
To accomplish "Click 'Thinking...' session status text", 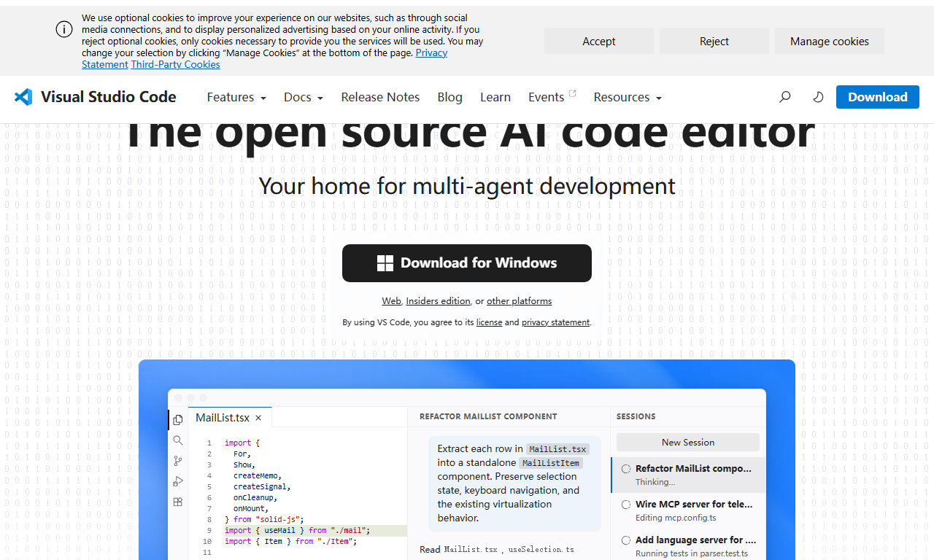I will point(655,482).
